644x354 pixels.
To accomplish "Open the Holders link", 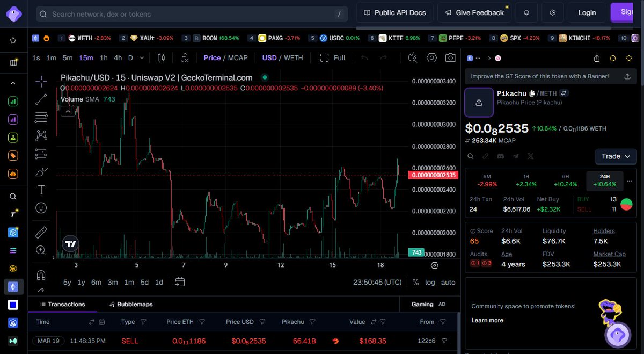I will click(604, 231).
